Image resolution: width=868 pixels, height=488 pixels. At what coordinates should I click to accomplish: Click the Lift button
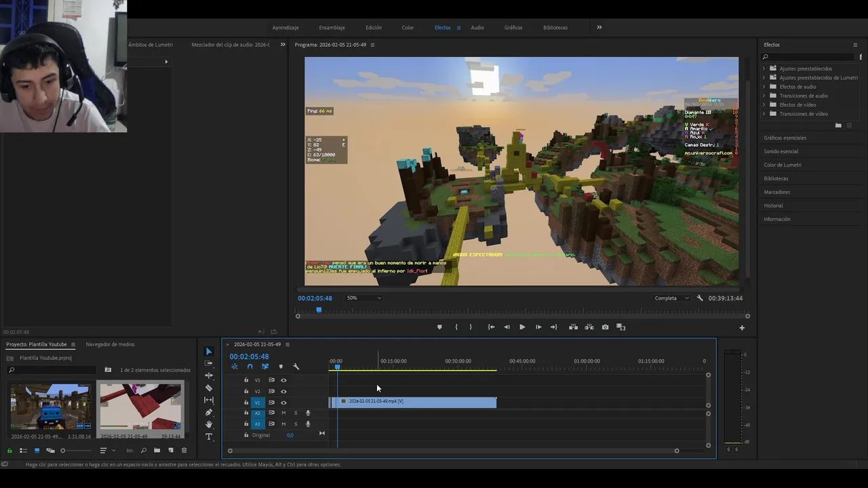pos(573,327)
